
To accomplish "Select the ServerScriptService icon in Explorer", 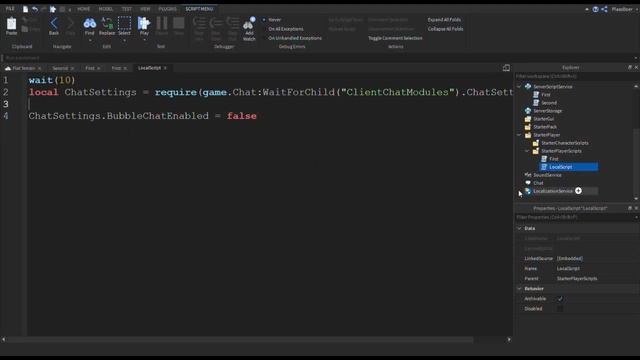I will pos(528,87).
